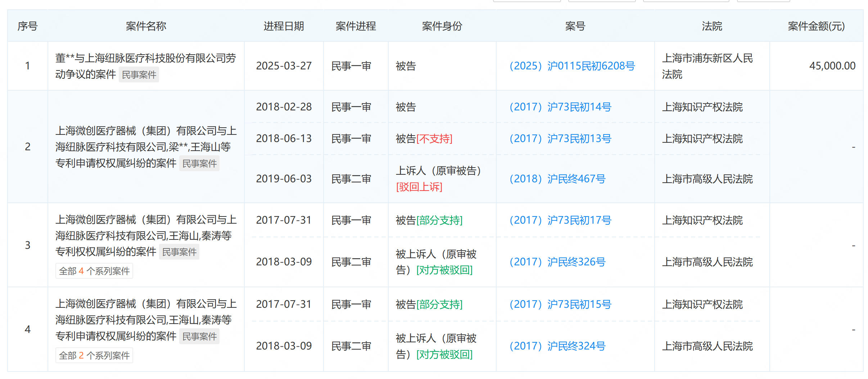Click the red 不支持 status label
Viewport: 868px width, 379px height.
[434, 138]
